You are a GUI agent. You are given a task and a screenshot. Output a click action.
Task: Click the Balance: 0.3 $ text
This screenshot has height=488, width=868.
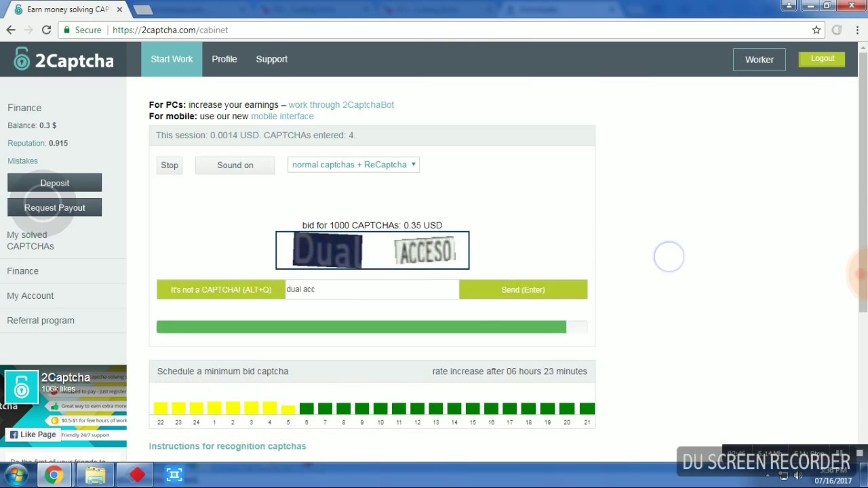(32, 125)
